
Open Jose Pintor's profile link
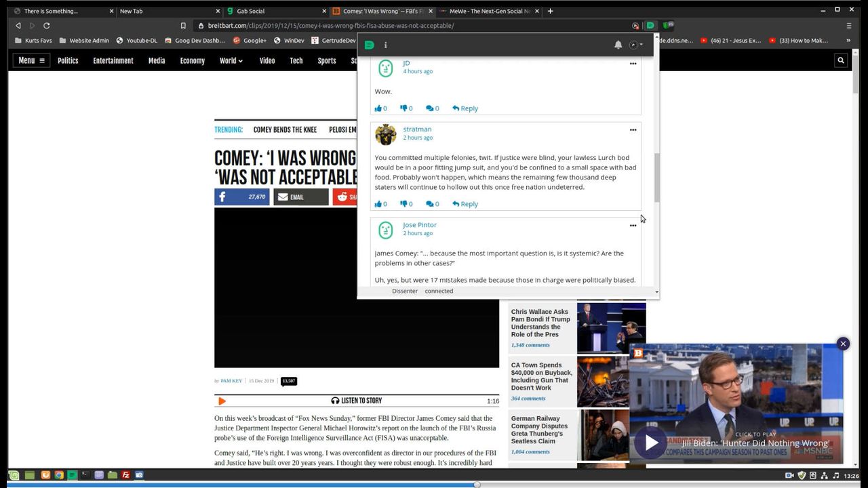(419, 225)
